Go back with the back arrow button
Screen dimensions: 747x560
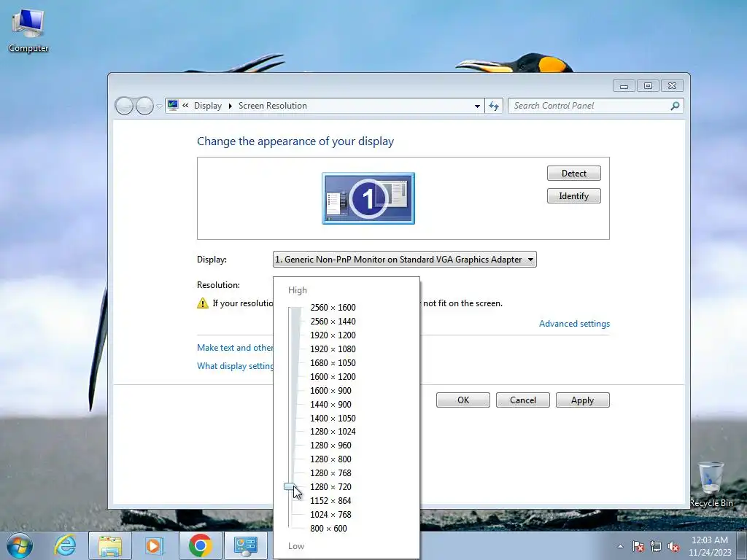pyautogui.click(x=124, y=106)
